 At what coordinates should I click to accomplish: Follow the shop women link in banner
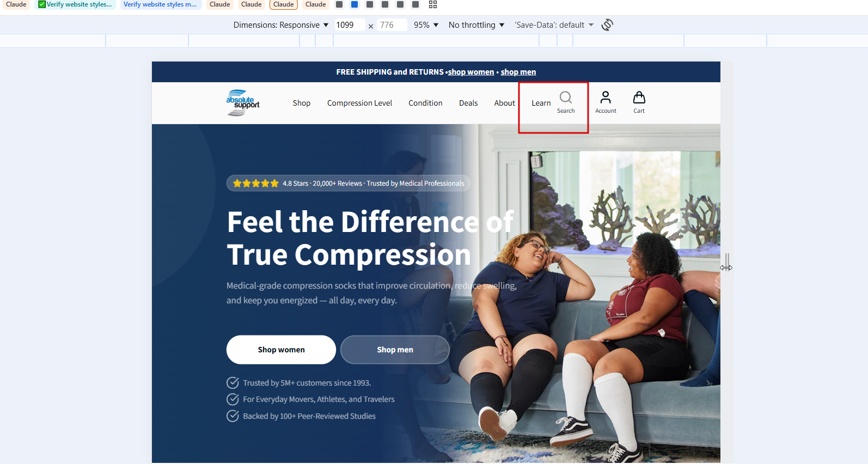tap(471, 72)
